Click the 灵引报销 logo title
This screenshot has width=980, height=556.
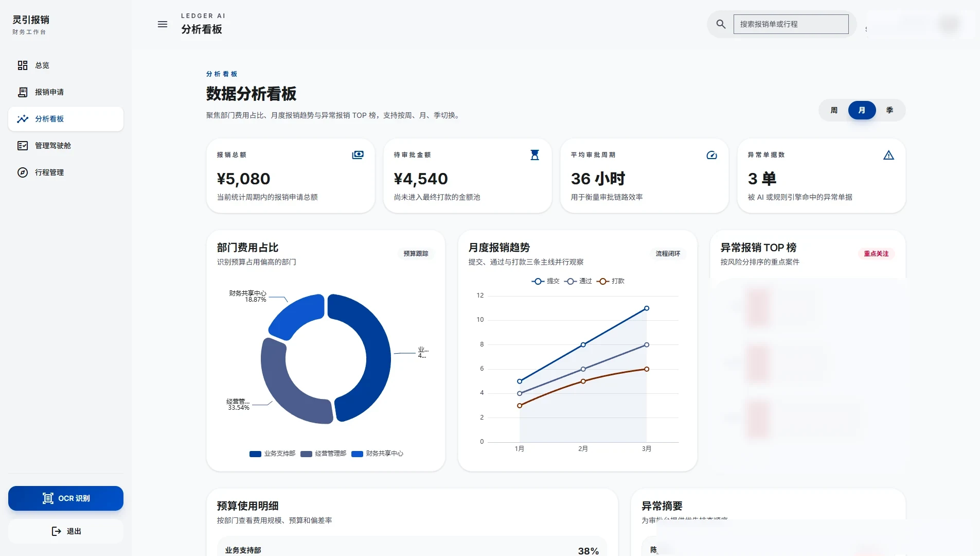[31, 20]
